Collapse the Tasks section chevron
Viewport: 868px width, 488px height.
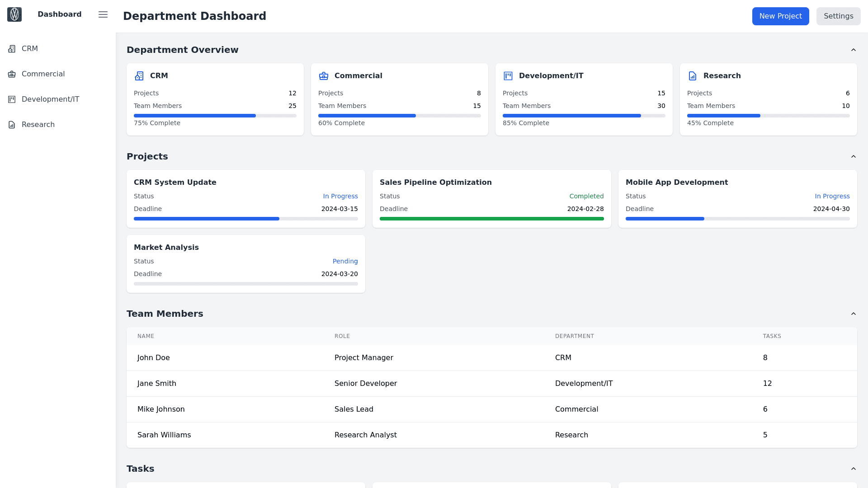point(854,469)
